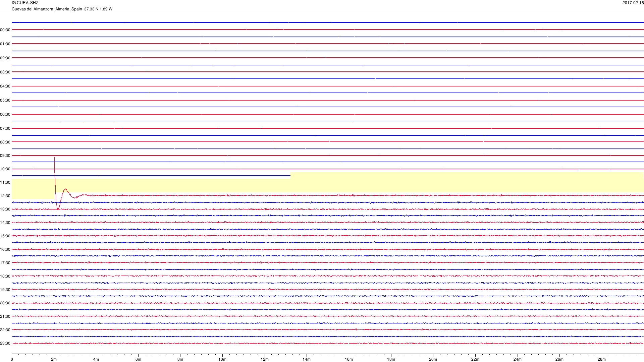644x362 pixels.
Task: Select the 22:30 time label
Action: click(5, 330)
